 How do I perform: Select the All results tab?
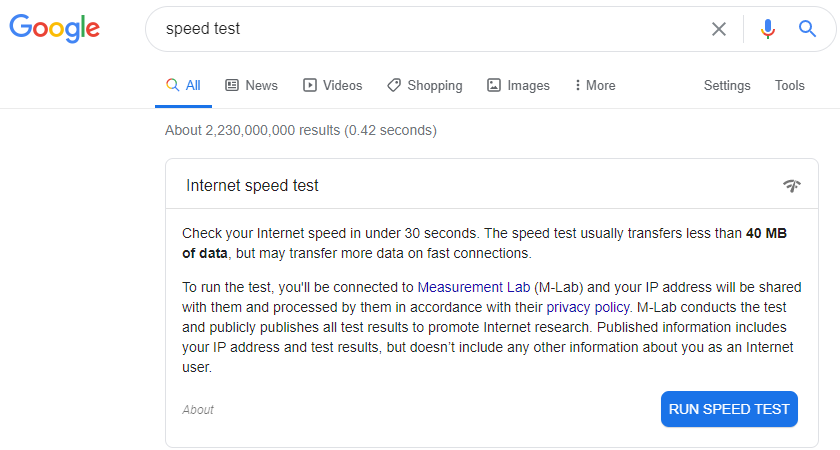coord(184,86)
